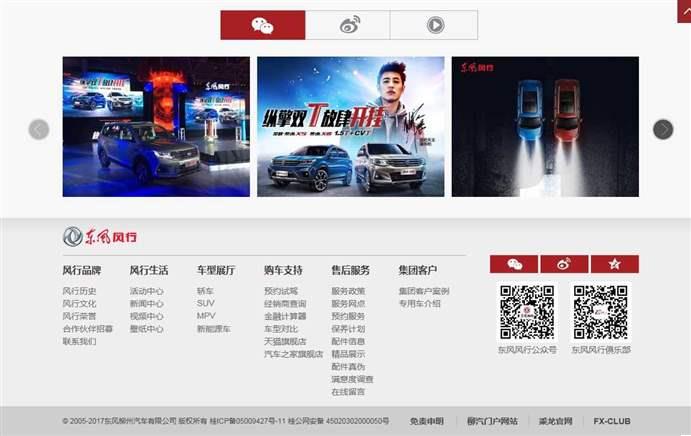Open the 风行文化 link
The height and width of the screenshot is (436, 691).
tap(79, 304)
